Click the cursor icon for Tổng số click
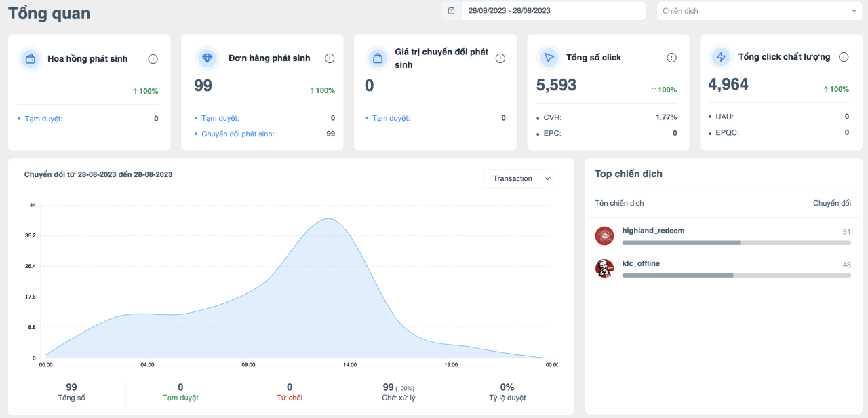 [548, 58]
